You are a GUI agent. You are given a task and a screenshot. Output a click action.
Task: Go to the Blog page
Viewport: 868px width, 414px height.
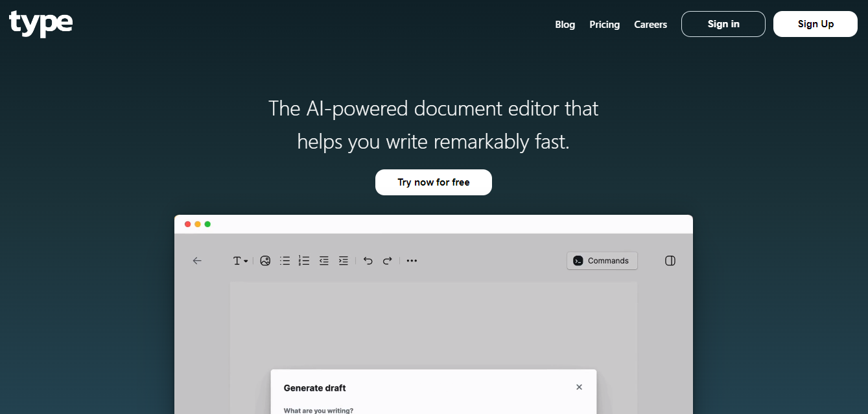(x=565, y=25)
